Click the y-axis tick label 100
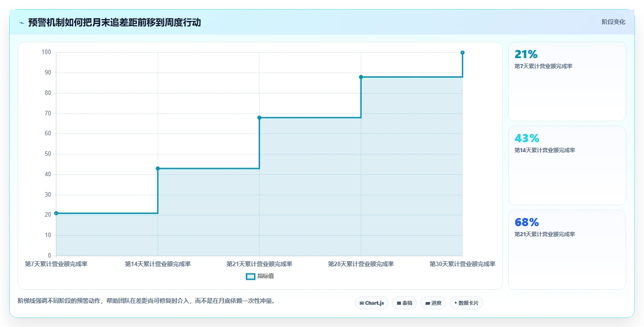This screenshot has width=644, height=327. (46, 52)
